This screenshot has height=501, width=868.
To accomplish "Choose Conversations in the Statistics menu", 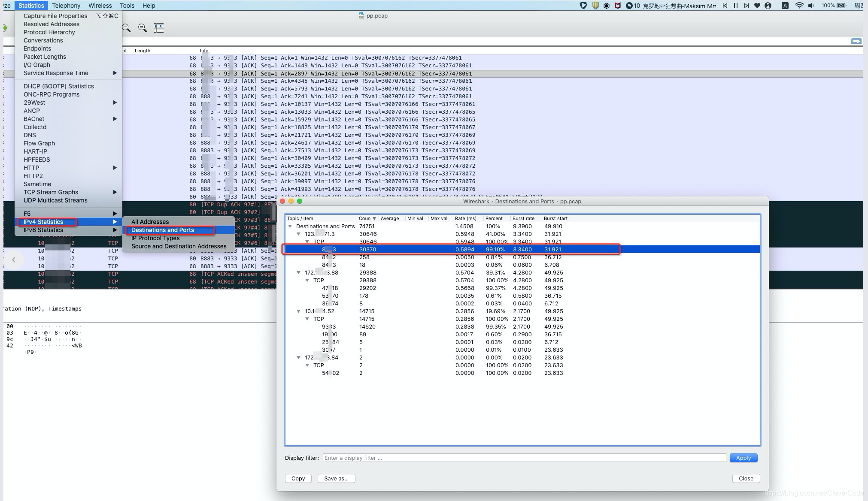I will pyautogui.click(x=69, y=40).
